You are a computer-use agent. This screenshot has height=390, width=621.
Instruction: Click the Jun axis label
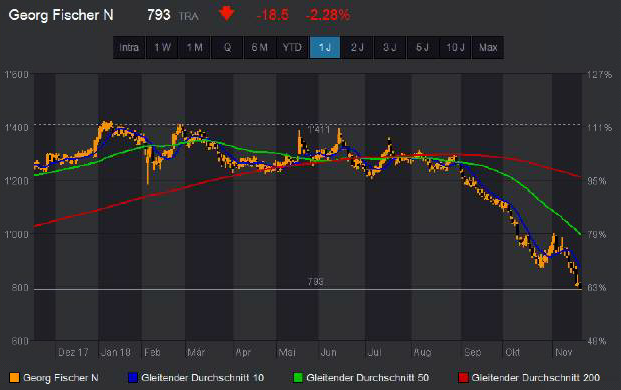[328, 352]
